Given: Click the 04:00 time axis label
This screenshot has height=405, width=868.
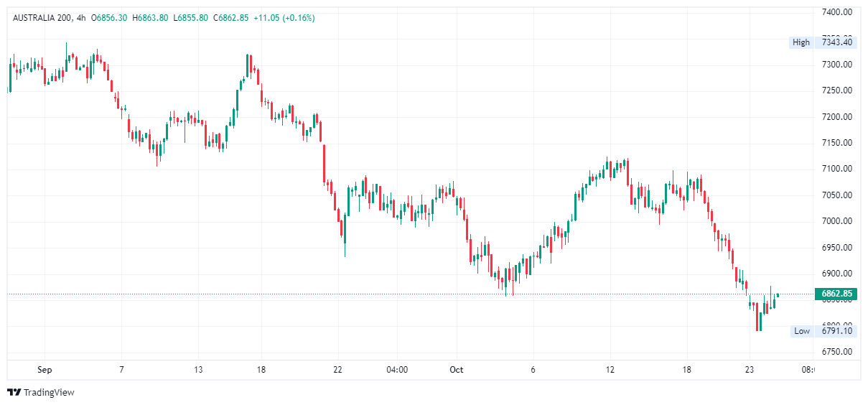Looking at the screenshot, I should click(397, 370).
